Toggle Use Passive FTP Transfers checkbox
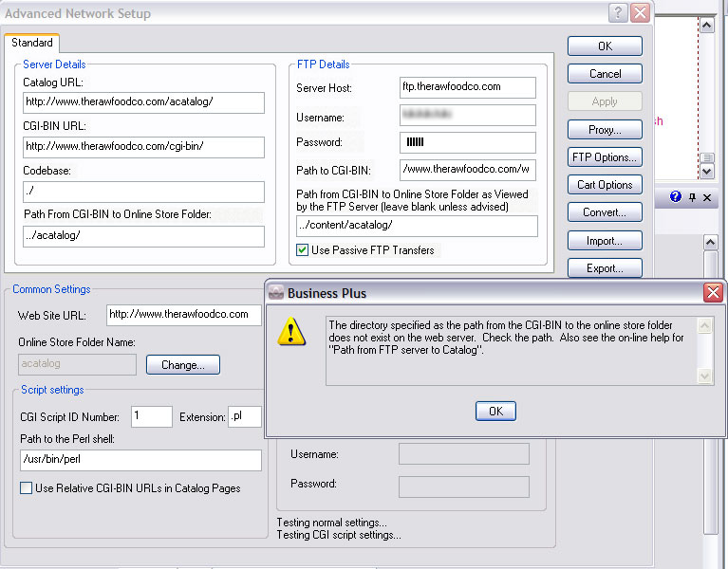Image resolution: width=728 pixels, height=569 pixels. (x=303, y=250)
